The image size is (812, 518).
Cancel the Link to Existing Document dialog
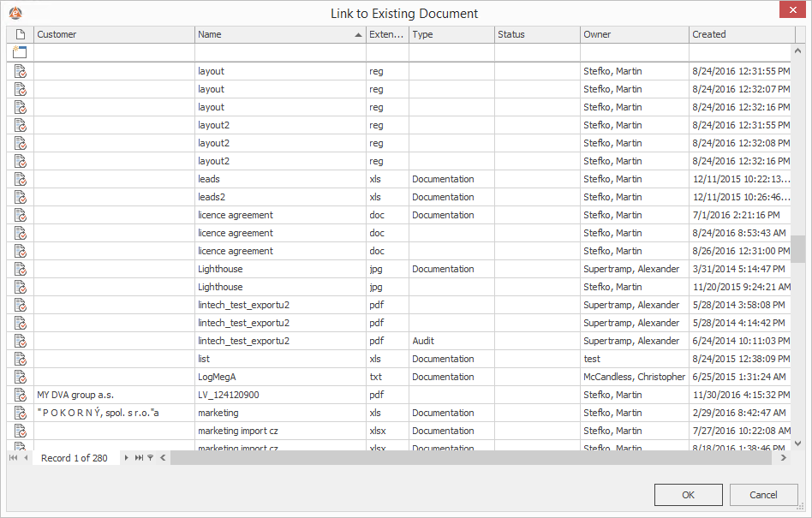coord(764,495)
